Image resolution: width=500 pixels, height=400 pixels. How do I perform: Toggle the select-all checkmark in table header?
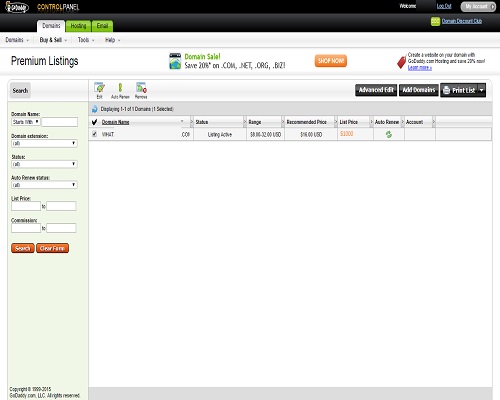pos(94,122)
